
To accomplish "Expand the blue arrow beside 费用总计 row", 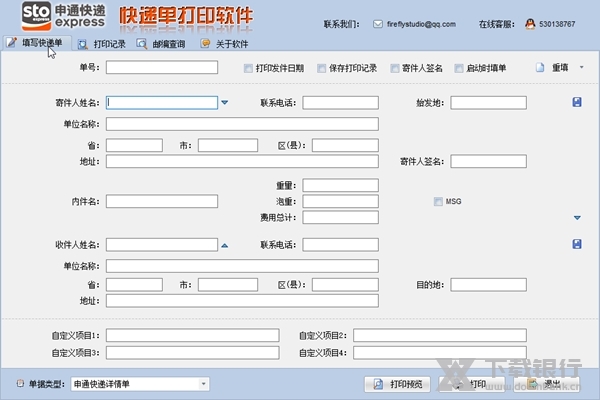I will (577, 218).
